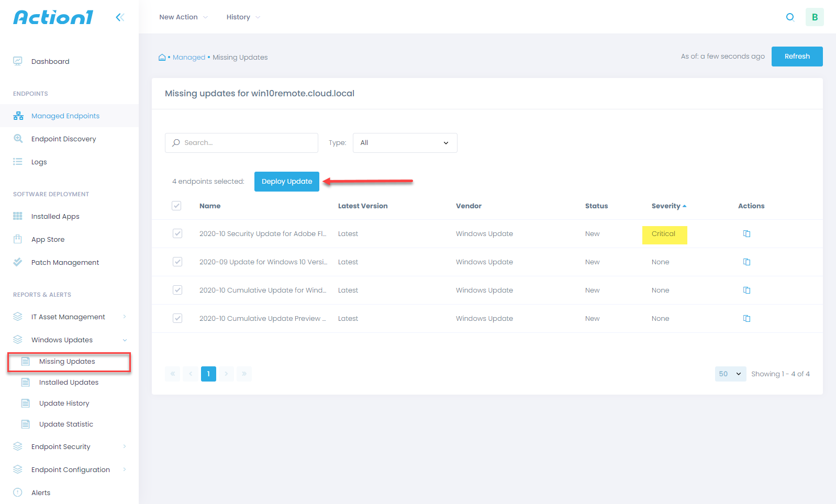Collapse the sidebar with double-chevron icon
Image resolution: width=836 pixels, height=504 pixels.
pos(120,17)
